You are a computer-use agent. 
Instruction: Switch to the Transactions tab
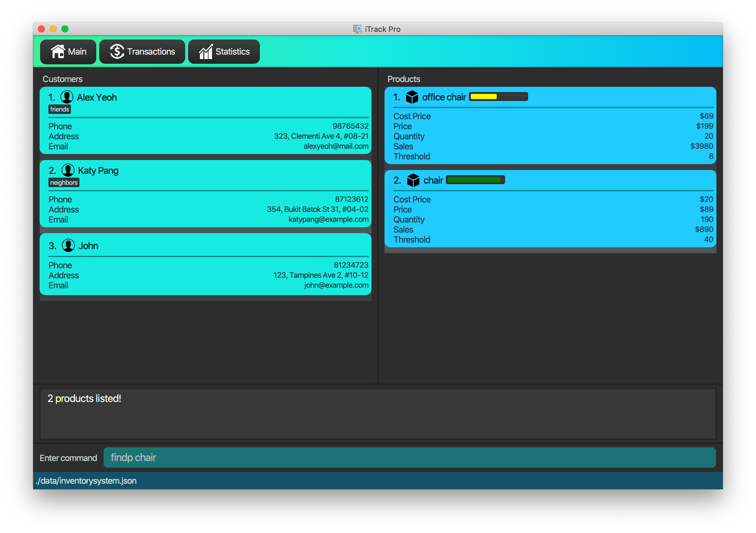point(143,51)
